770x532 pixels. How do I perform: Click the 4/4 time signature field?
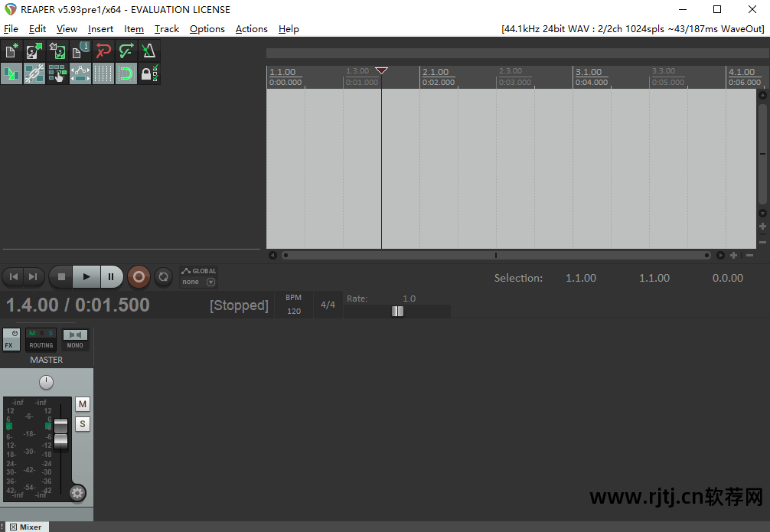click(328, 305)
